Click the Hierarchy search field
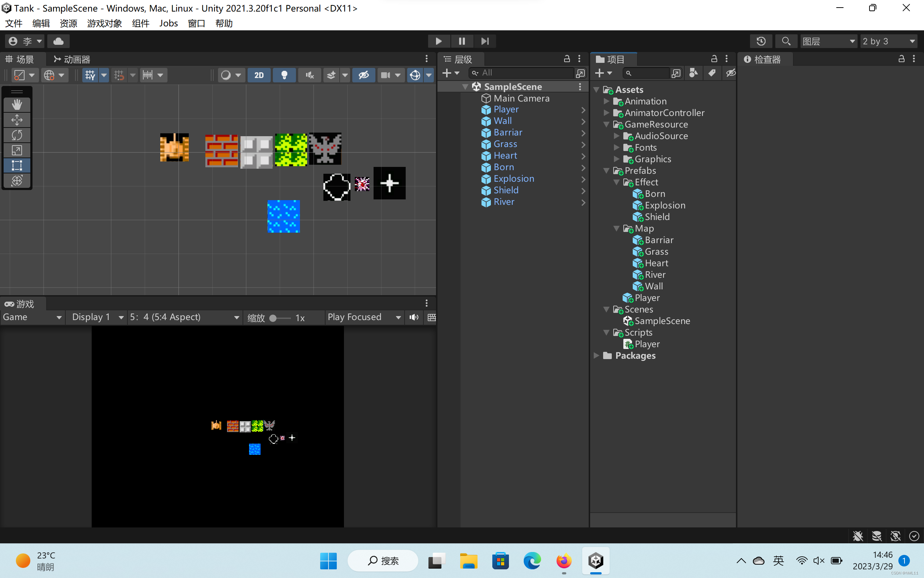Viewport: 924px width, 578px height. pos(522,73)
